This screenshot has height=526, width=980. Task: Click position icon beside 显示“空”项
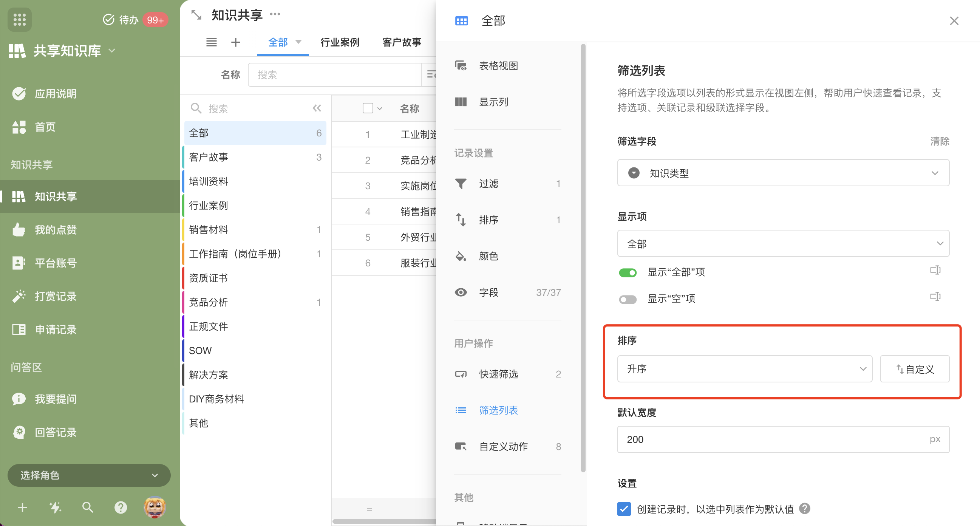coord(935,297)
